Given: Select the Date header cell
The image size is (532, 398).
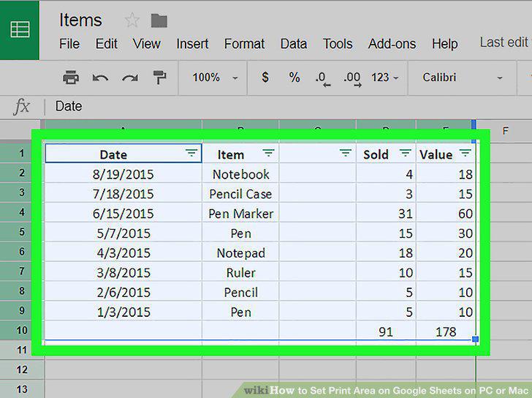Looking at the screenshot, I should (x=123, y=153).
